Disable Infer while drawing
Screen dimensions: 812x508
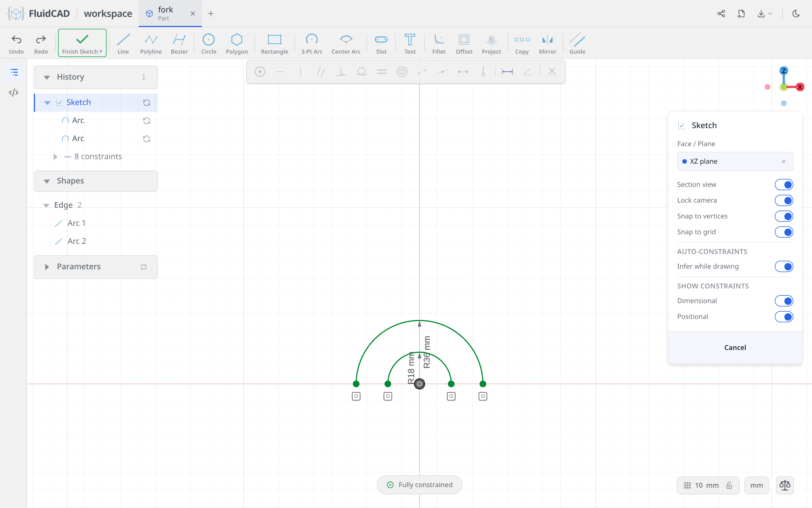coord(784,266)
